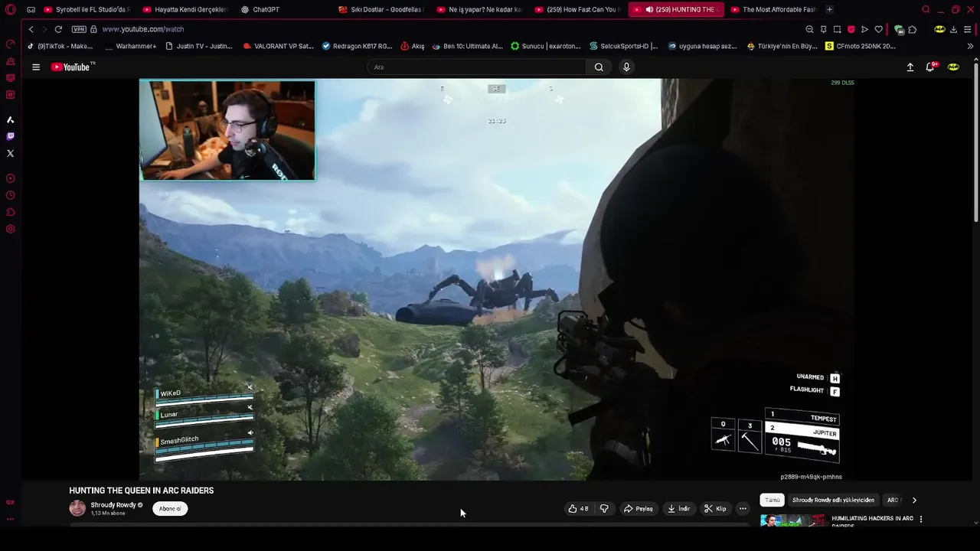The height and width of the screenshot is (551, 980).
Task: Open the Shroudy Rowdy channel avatar
Action: pyautogui.click(x=77, y=508)
